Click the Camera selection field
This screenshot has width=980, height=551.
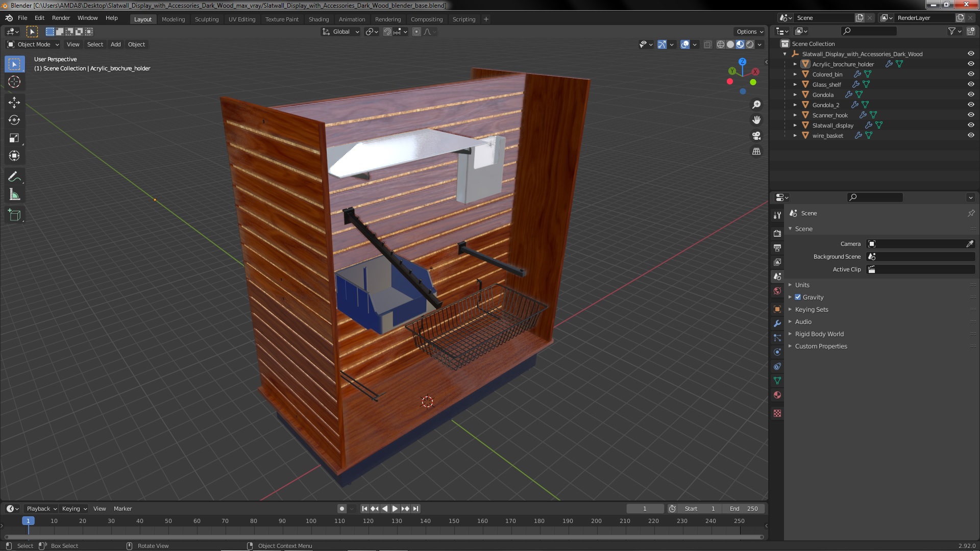(916, 244)
